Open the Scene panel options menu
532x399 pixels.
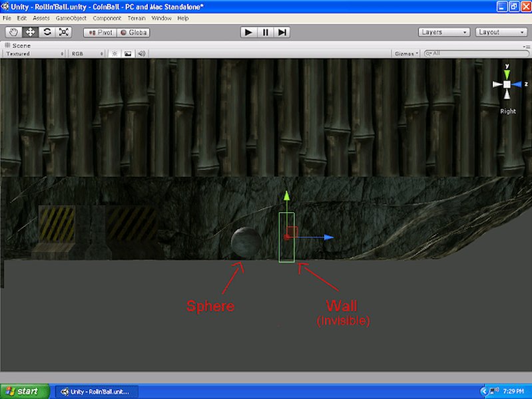(x=526, y=46)
